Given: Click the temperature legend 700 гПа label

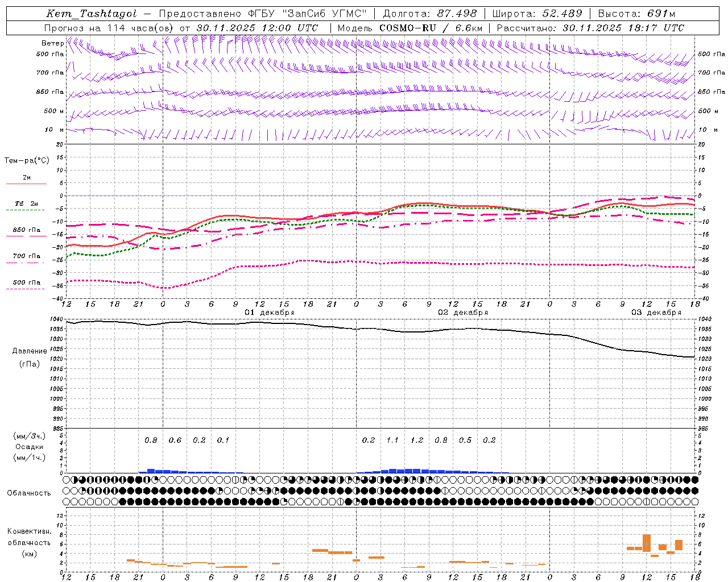Looking at the screenshot, I should click(27, 256).
